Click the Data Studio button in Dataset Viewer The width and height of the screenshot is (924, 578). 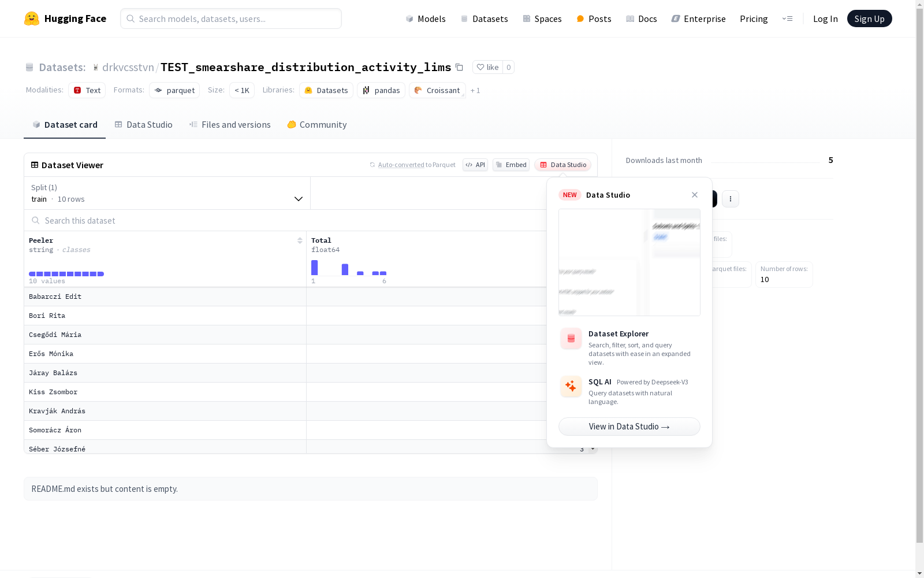tap(563, 165)
